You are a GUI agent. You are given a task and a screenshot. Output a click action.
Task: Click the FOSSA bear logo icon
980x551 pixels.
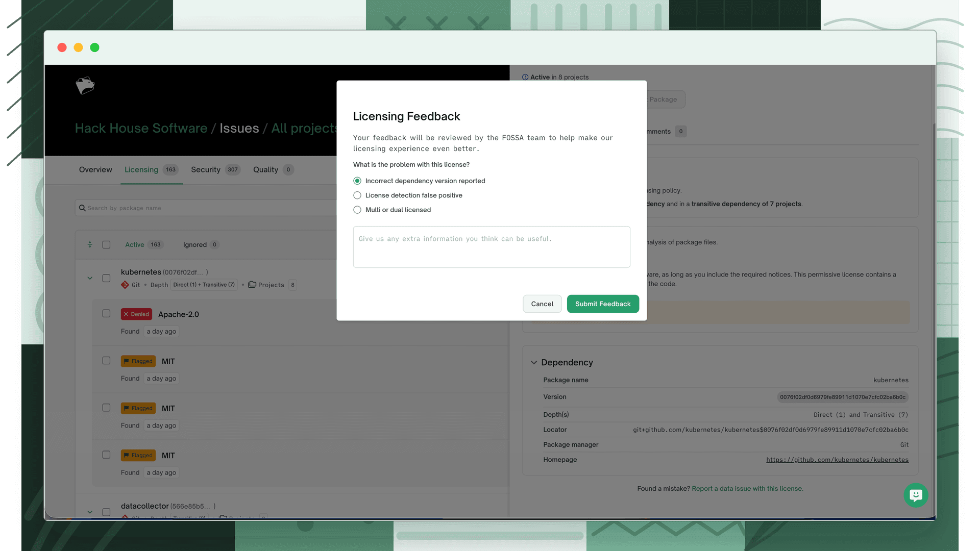[85, 86]
